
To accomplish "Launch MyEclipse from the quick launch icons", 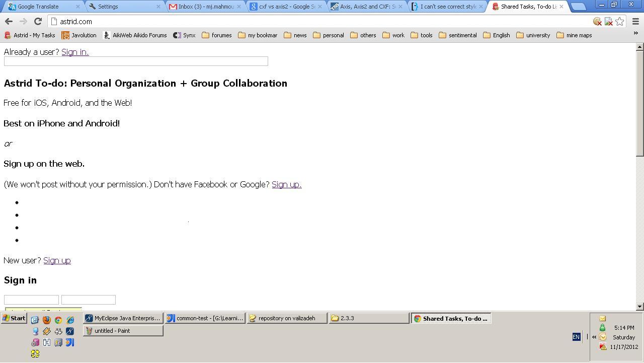I will [70, 331].
